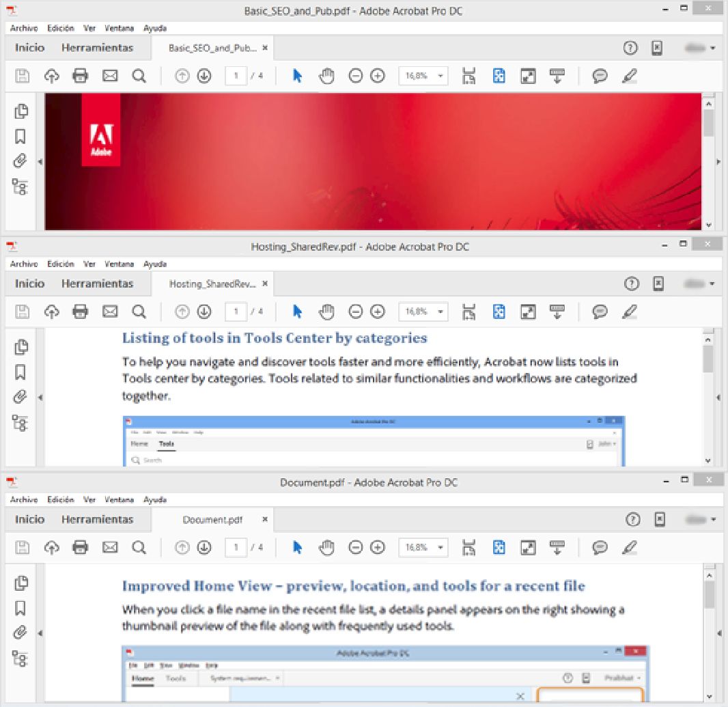Screen dimensions: 728x707
Task: Open Ventana menu in Document.pdf window
Action: tap(119, 500)
